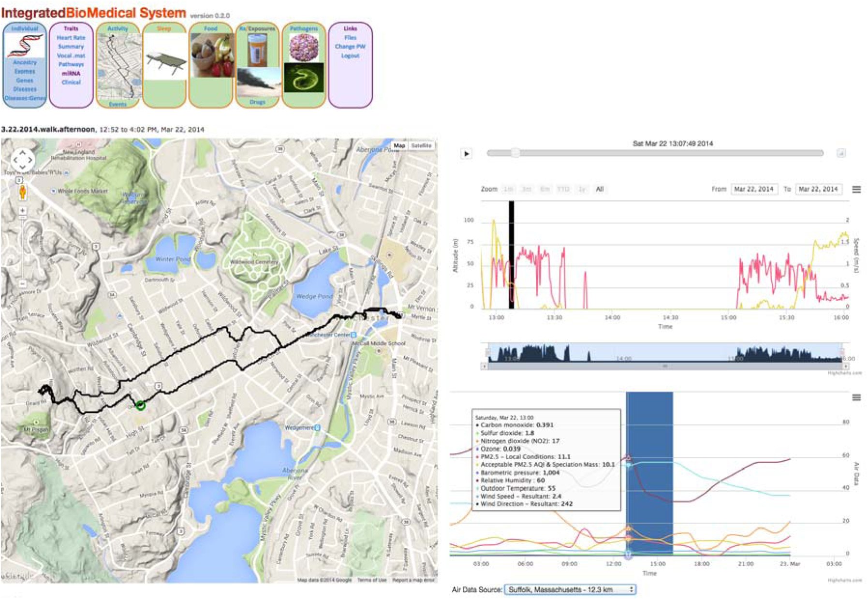Play the walk timeline animation
868x599 pixels.
[x=466, y=154]
